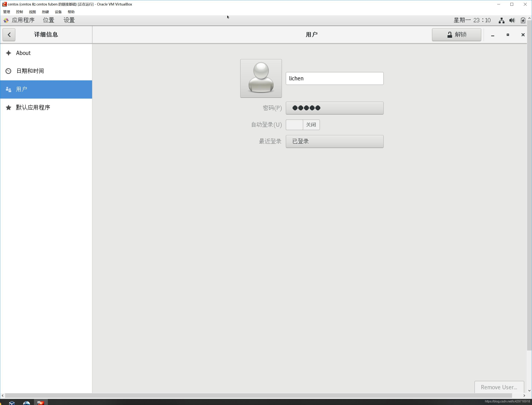Viewport: 532px width, 405px height.
Task: Click the volume speaker icon
Action: [512, 21]
